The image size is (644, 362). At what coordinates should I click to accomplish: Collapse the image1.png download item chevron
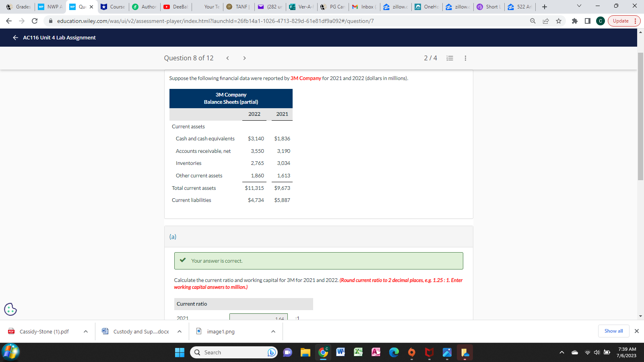click(x=273, y=331)
